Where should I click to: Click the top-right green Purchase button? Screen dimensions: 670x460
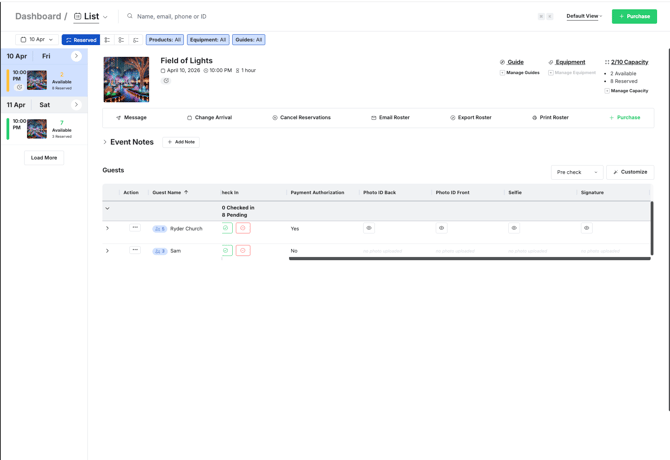[x=634, y=16]
